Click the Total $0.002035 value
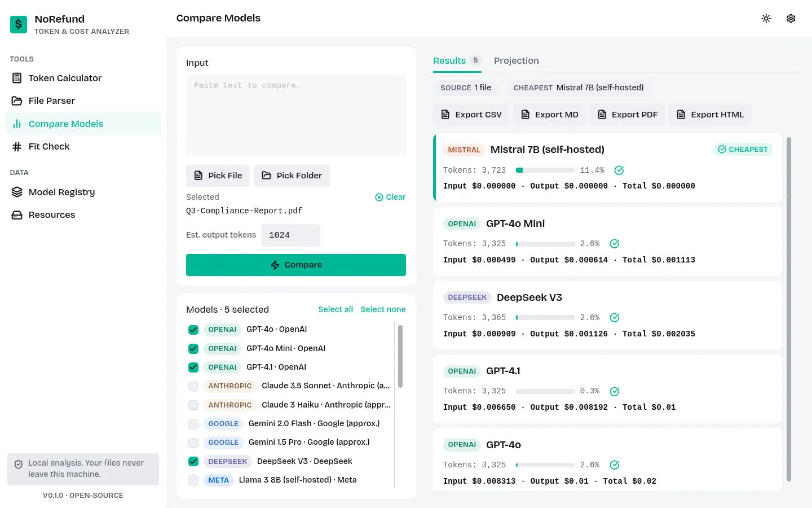This screenshot has height=508, width=812. click(659, 334)
